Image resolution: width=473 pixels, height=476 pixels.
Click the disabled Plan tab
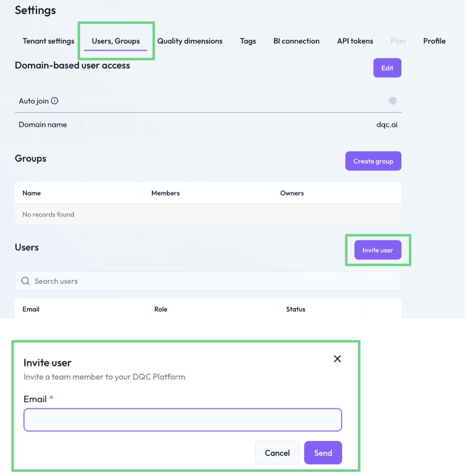tap(398, 41)
